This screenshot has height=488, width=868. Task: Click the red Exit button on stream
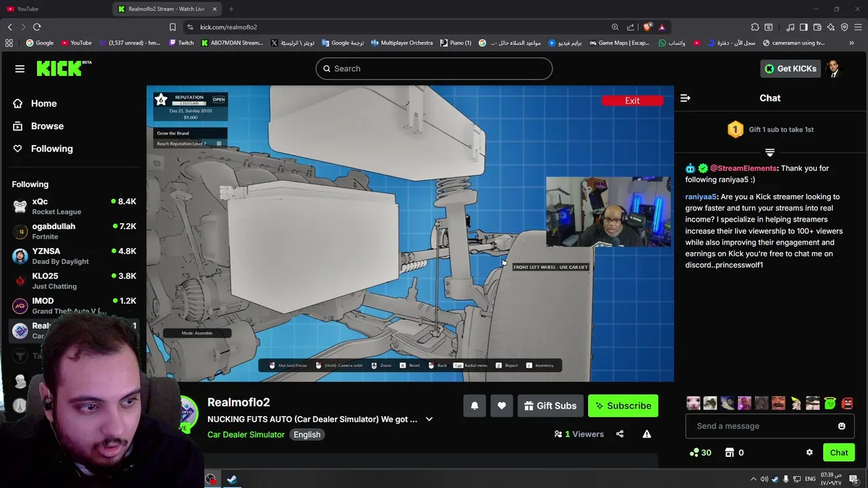(x=632, y=101)
